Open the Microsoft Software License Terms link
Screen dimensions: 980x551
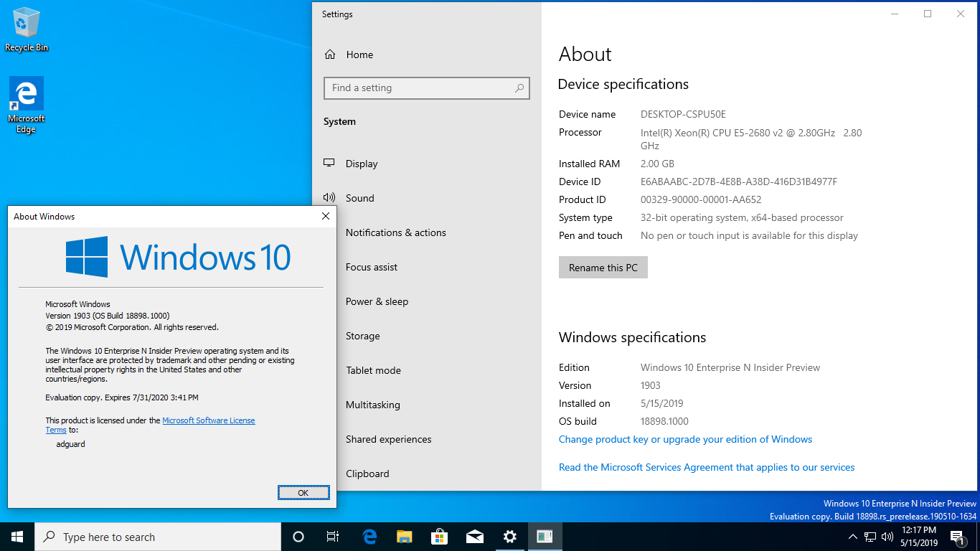click(208, 420)
